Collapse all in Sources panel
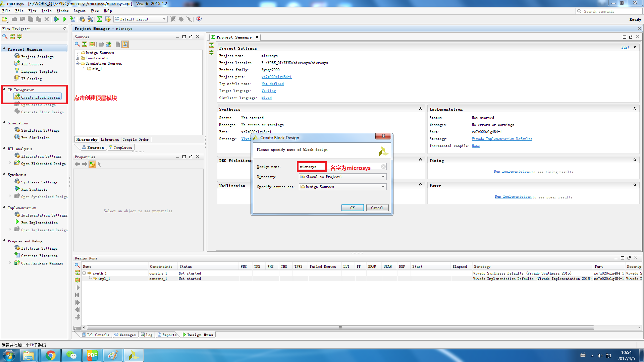Image resolution: width=644 pixels, height=362 pixels. click(85, 44)
